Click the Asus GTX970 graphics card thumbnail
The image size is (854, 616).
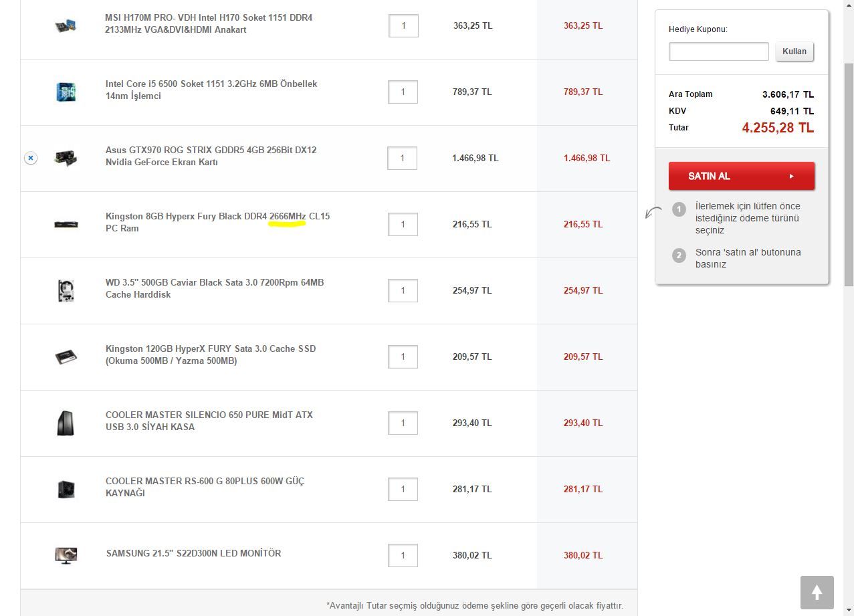[x=66, y=159]
